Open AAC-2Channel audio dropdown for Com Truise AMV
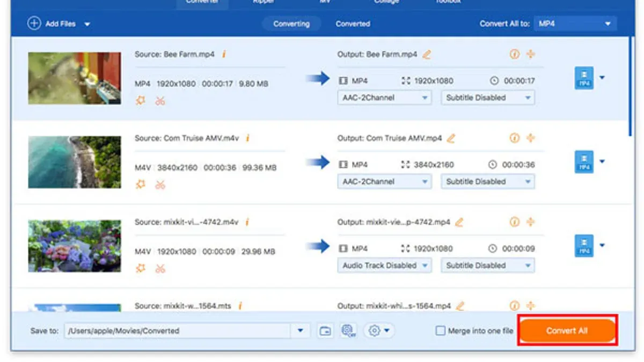The height and width of the screenshot is (362, 644). pyautogui.click(x=384, y=181)
